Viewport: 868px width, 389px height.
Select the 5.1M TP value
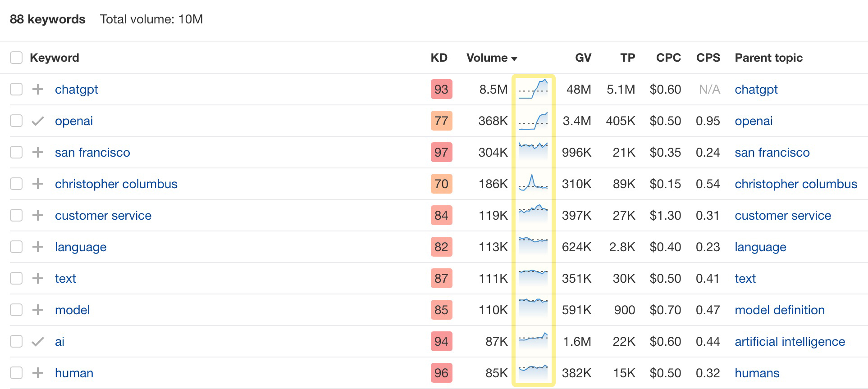pyautogui.click(x=621, y=89)
